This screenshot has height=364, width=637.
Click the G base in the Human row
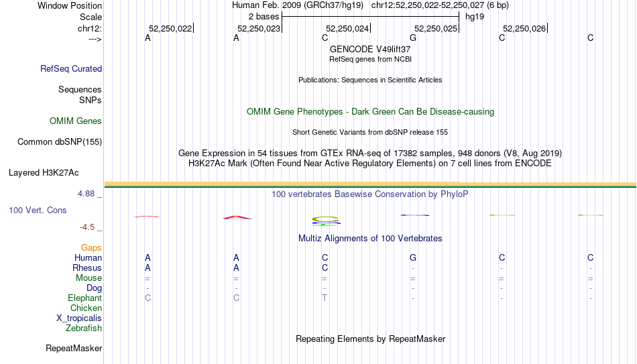click(x=413, y=258)
